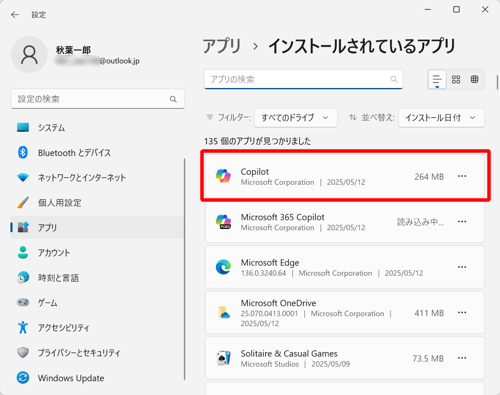Open プライバシーとセキュリティ settings
Screen dimensions: 500x395
coord(97,353)
